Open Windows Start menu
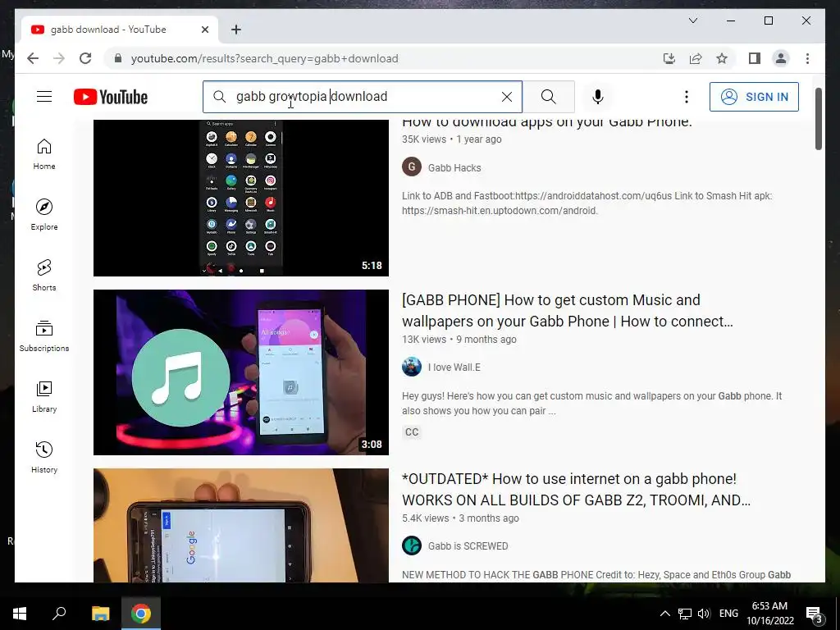The image size is (840, 630). (x=20, y=614)
